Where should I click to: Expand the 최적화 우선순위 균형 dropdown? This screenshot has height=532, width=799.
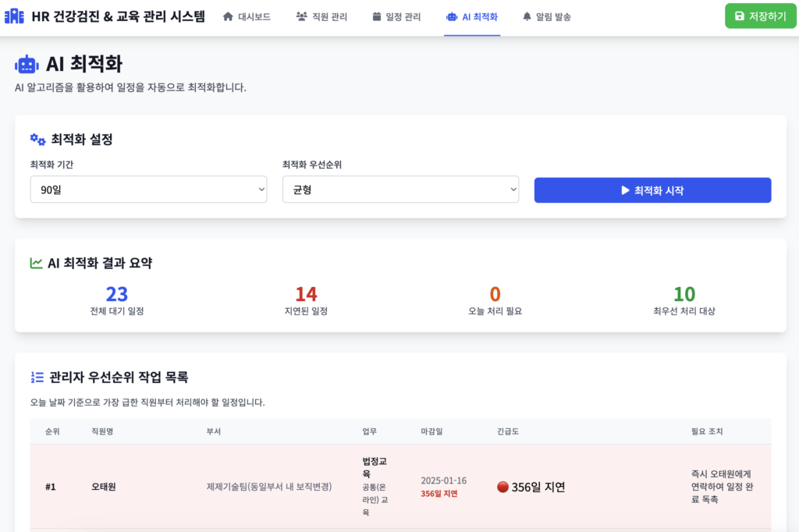click(400, 190)
